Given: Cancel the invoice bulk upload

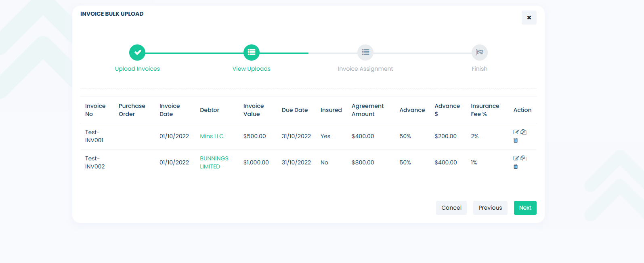Looking at the screenshot, I should 451,208.
